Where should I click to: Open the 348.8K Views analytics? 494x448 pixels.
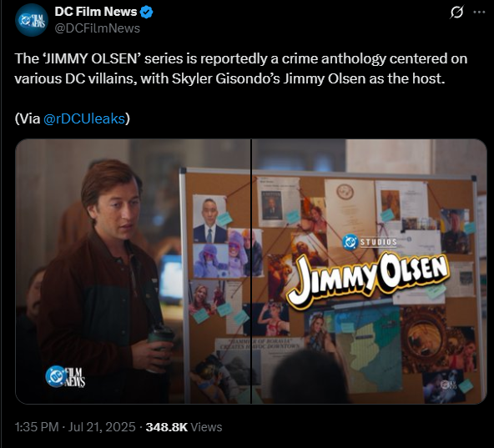184,427
